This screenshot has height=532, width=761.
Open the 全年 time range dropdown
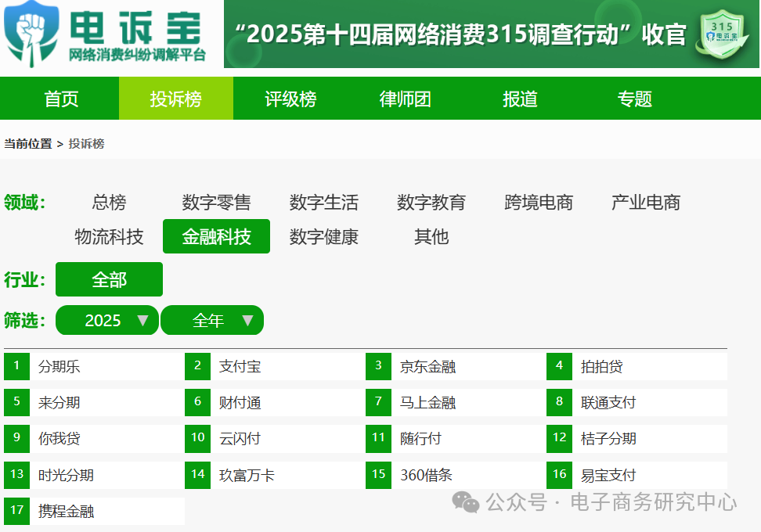click(212, 320)
